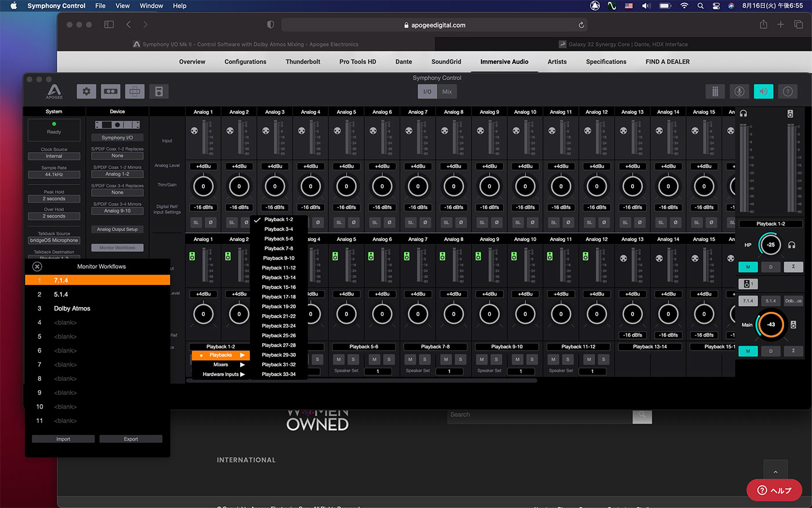This screenshot has width=812, height=508.
Task: Adjust the HP volume knob at -25
Action: coord(770,244)
